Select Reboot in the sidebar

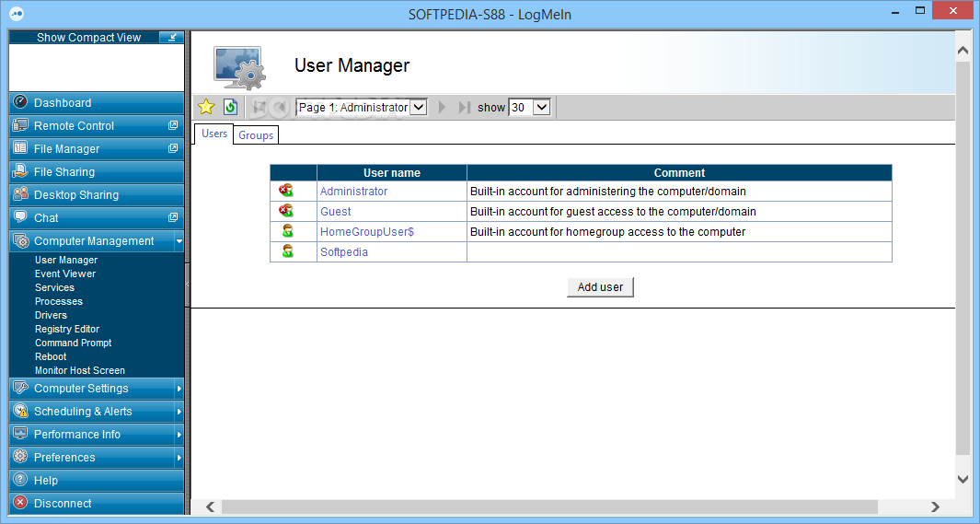click(x=51, y=355)
